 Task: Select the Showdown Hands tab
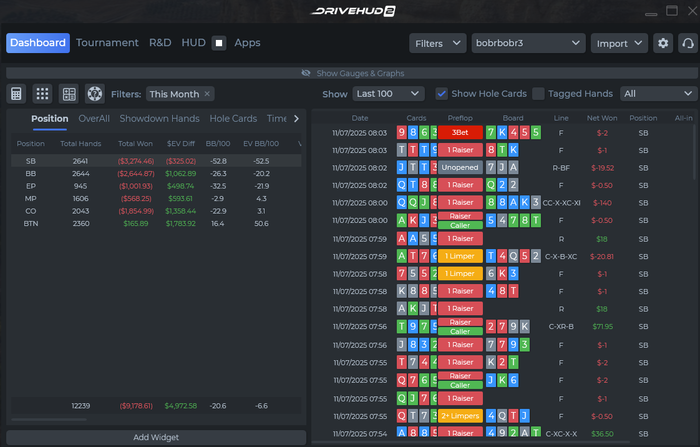pos(159,119)
